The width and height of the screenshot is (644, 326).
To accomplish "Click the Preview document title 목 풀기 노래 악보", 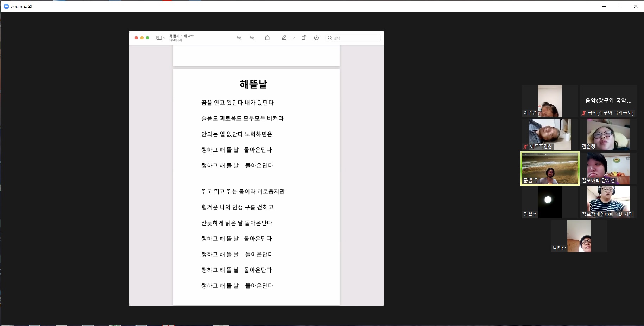I will tap(182, 36).
